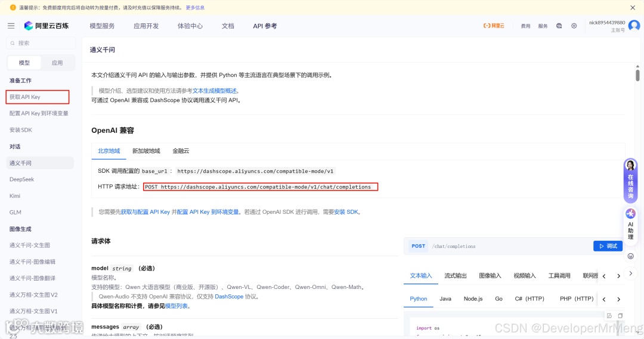Select 通义千问 under 对话 in sidebar
The height and width of the screenshot is (339, 644).
(x=41, y=163)
